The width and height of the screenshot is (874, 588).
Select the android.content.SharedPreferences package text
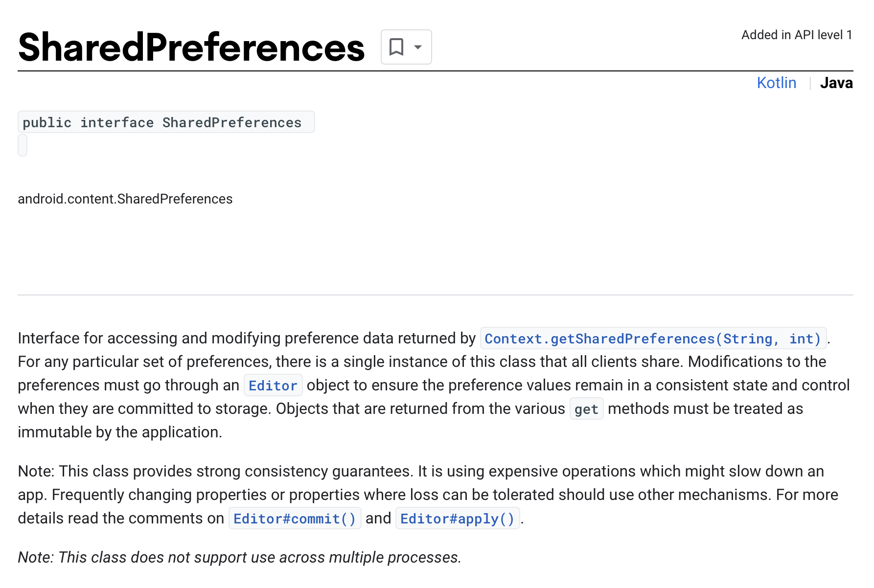[x=125, y=199]
